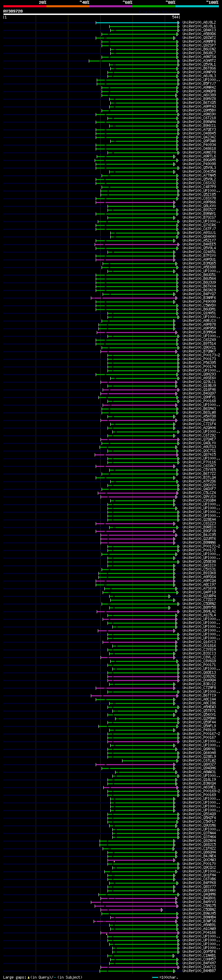
Task: Select hit label UniRef100_B3WFS6
Action: coord(199,921)
